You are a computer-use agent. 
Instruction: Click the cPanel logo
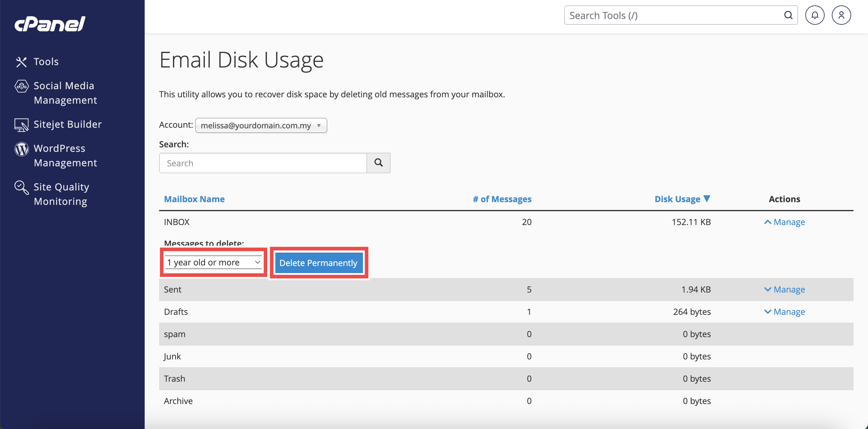point(50,24)
